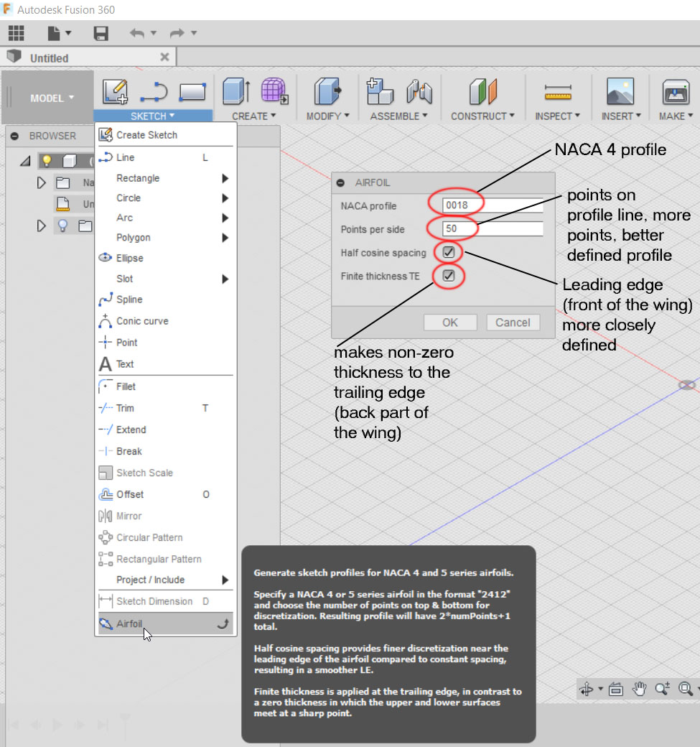Click the Create Sketch toolbar icon
Viewport: 700px width, 747px height.
coord(116,91)
